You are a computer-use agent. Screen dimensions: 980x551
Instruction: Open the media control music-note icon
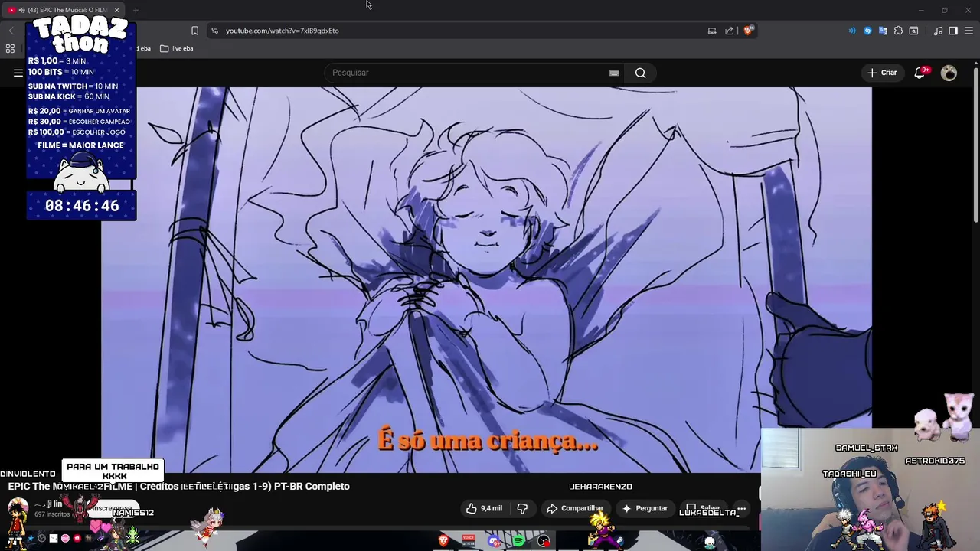(x=938, y=31)
